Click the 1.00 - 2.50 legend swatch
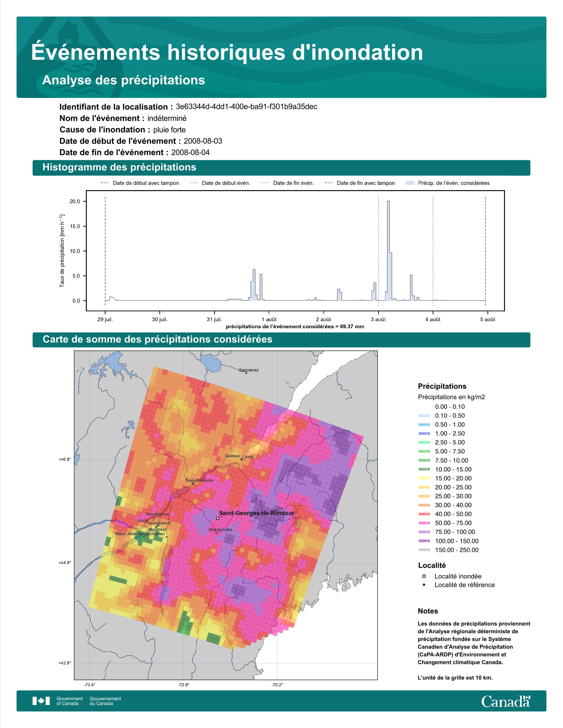The width and height of the screenshot is (563, 728). tap(424, 434)
